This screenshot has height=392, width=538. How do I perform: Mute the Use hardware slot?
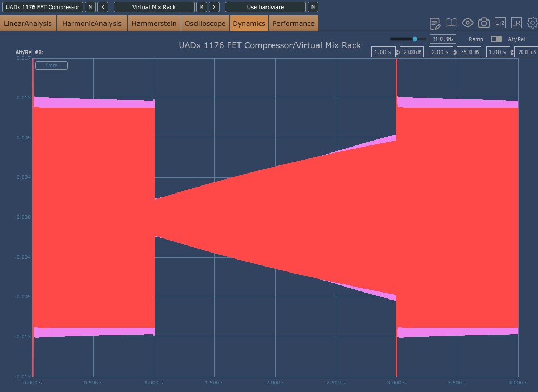click(x=313, y=7)
